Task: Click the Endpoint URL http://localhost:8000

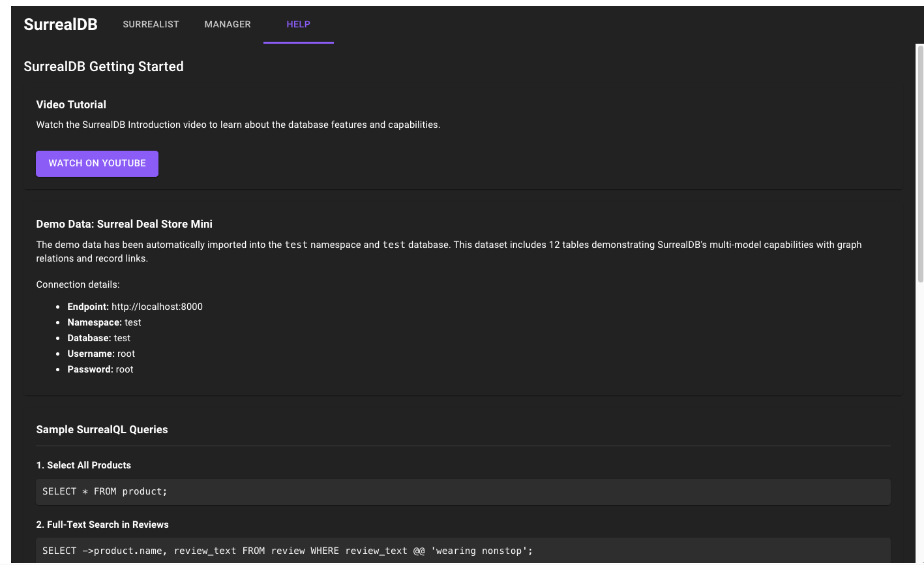Action: (x=156, y=306)
